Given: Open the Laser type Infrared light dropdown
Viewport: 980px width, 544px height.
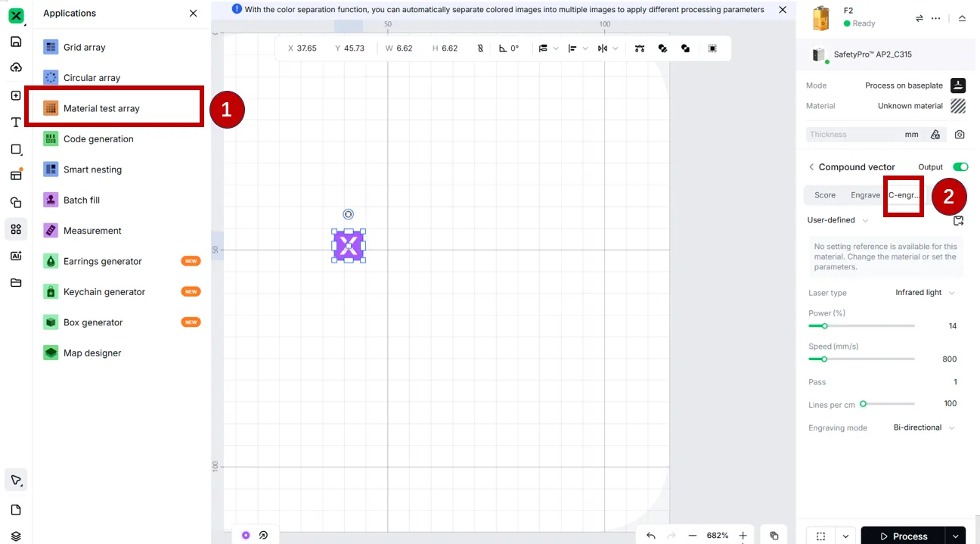Looking at the screenshot, I should [x=925, y=293].
